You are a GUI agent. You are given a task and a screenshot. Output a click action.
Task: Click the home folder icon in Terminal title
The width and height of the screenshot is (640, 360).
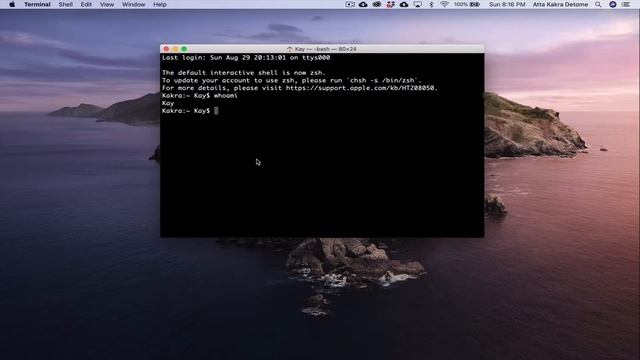[290, 49]
